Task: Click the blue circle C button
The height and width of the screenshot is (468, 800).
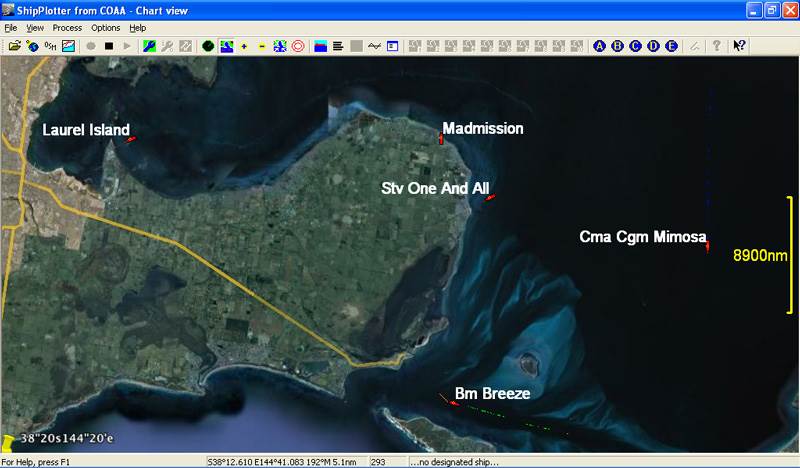Action: pyautogui.click(x=636, y=46)
